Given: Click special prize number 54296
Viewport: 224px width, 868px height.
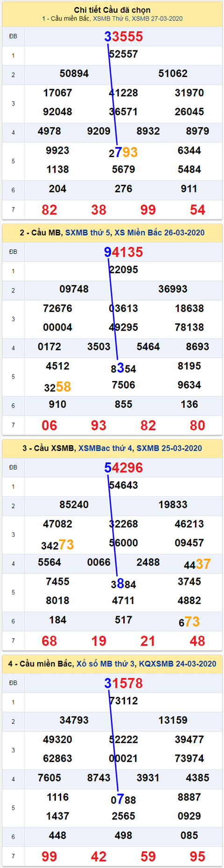Looking at the screenshot, I should (x=123, y=467).
